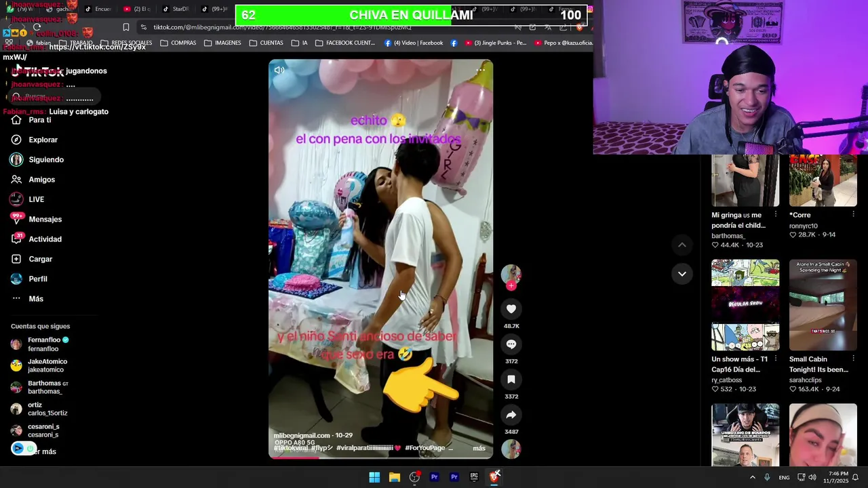Show hidden system tray icons
The width and height of the screenshot is (868, 488).
(752, 477)
